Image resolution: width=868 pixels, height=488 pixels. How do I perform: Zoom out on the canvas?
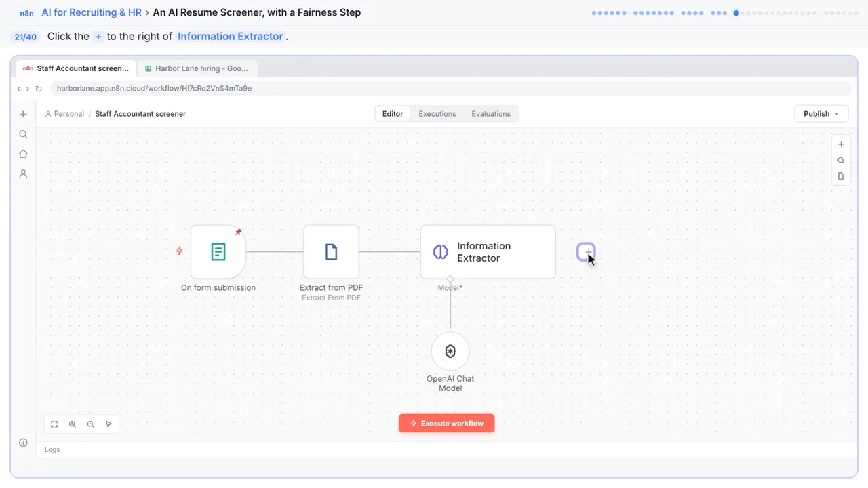point(91,424)
